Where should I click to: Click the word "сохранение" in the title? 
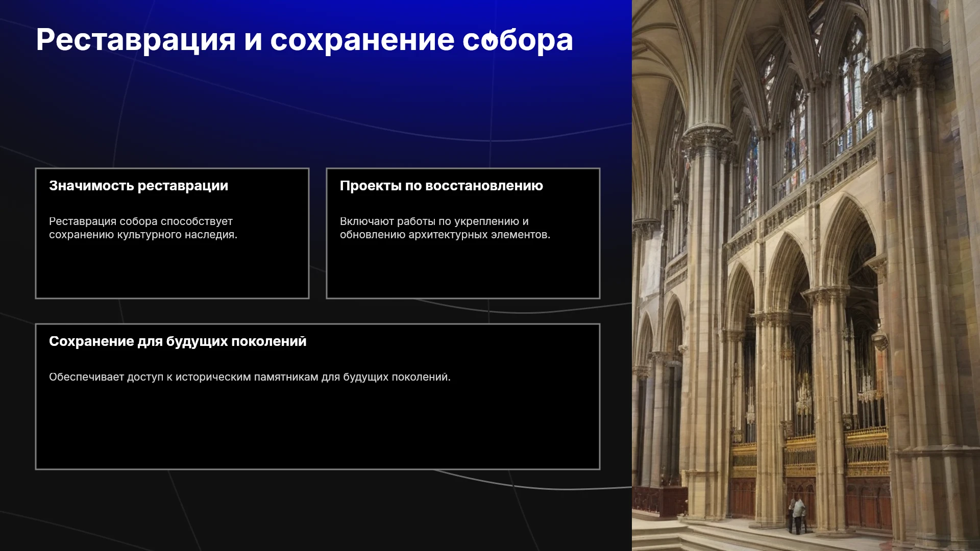[x=362, y=40]
